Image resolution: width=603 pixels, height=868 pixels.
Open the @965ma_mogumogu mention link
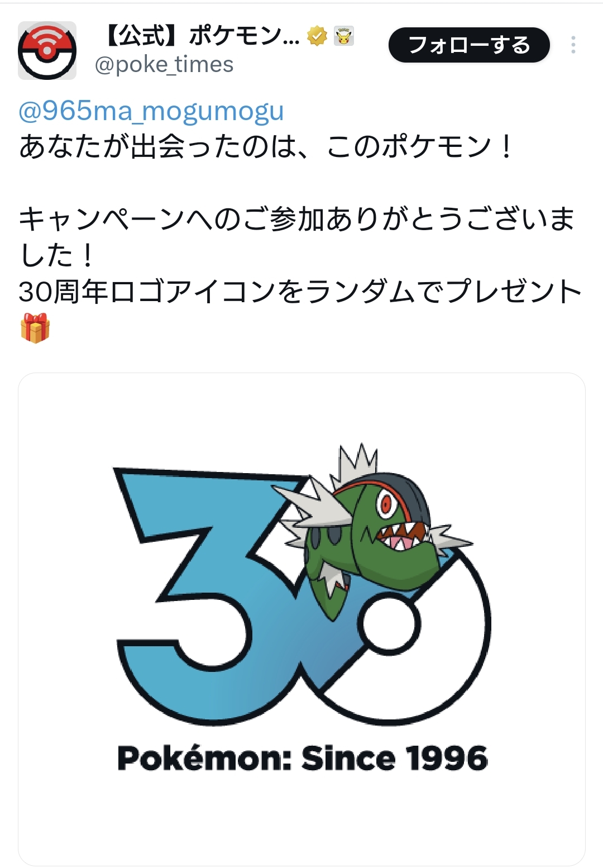pyautogui.click(x=151, y=111)
